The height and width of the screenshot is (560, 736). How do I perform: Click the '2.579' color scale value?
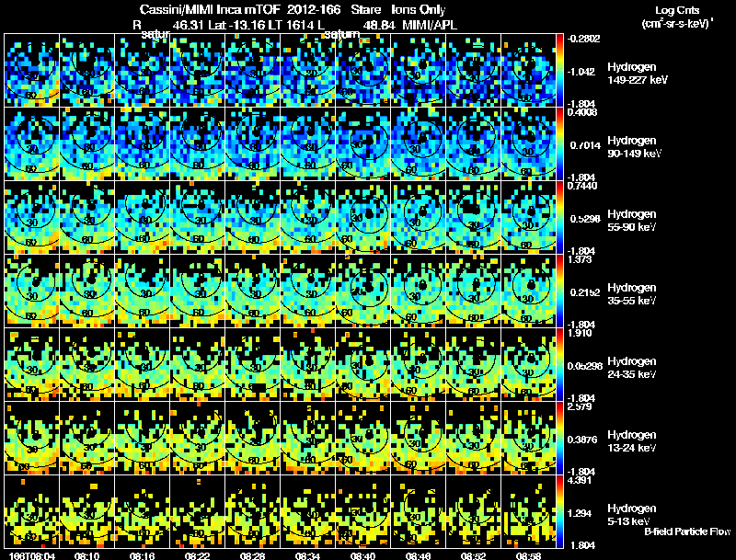pyautogui.click(x=580, y=406)
